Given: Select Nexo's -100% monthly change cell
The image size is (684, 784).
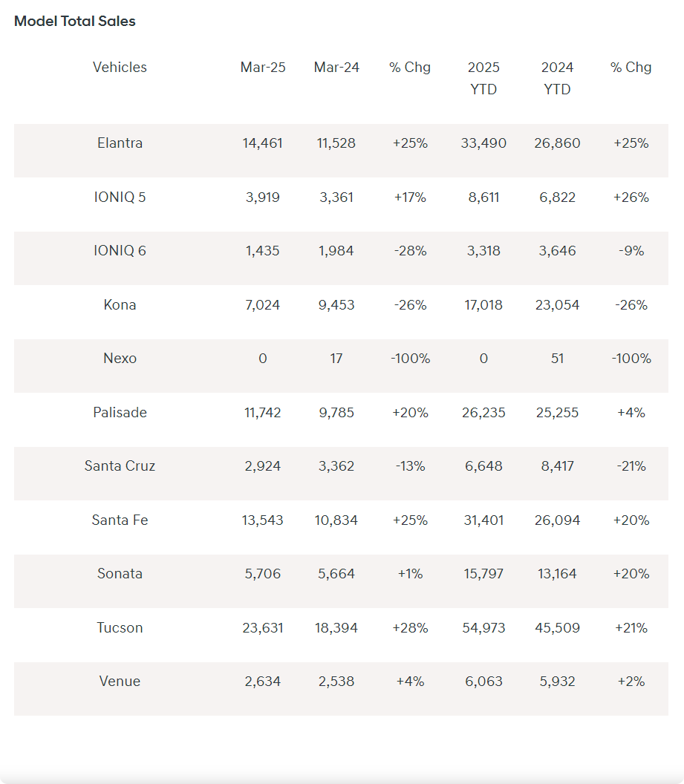Looking at the screenshot, I should click(x=410, y=358).
